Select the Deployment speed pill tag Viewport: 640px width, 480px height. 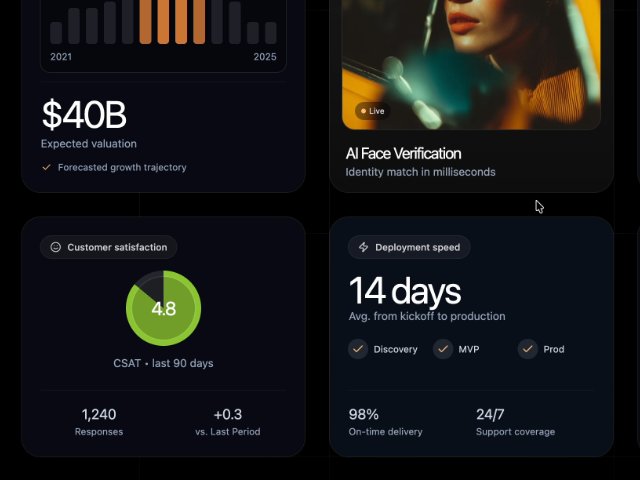point(409,247)
